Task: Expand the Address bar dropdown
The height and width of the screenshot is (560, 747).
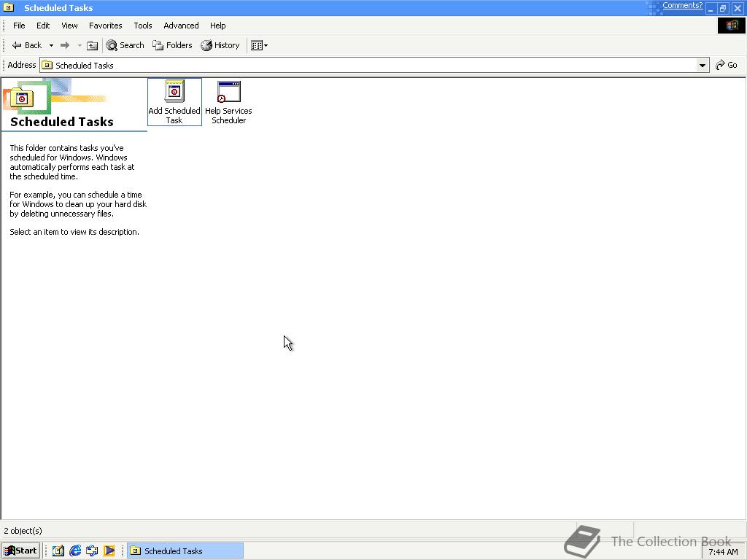Action: (702, 65)
